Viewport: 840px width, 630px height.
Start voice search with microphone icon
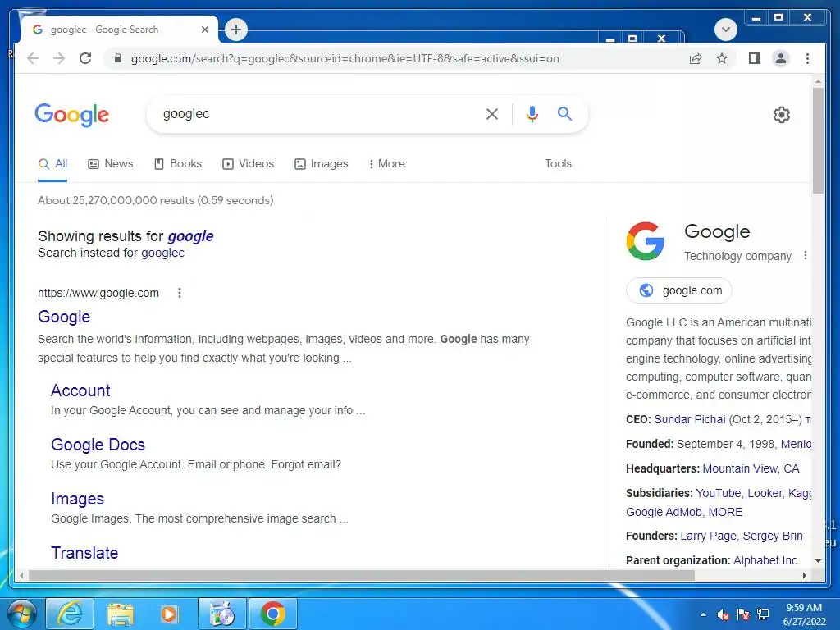click(532, 113)
